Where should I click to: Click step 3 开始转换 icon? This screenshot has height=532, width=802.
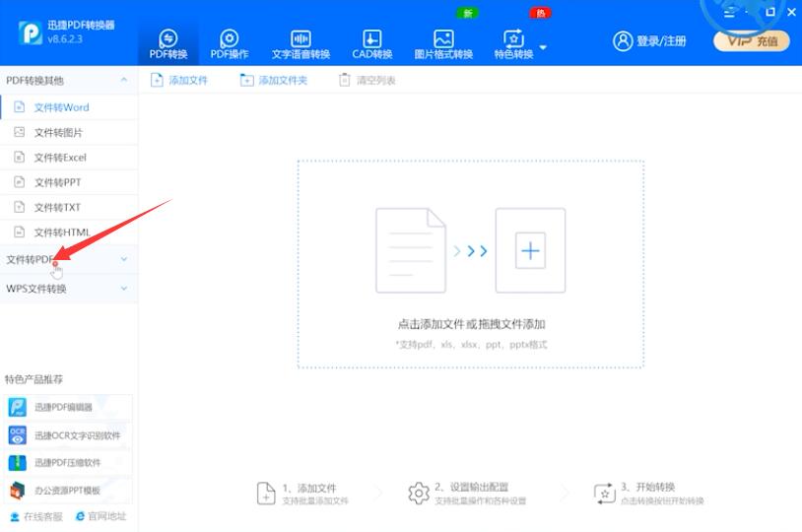[x=605, y=494]
